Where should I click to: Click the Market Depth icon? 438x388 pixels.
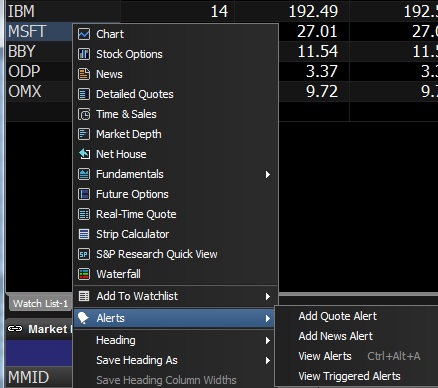point(84,134)
